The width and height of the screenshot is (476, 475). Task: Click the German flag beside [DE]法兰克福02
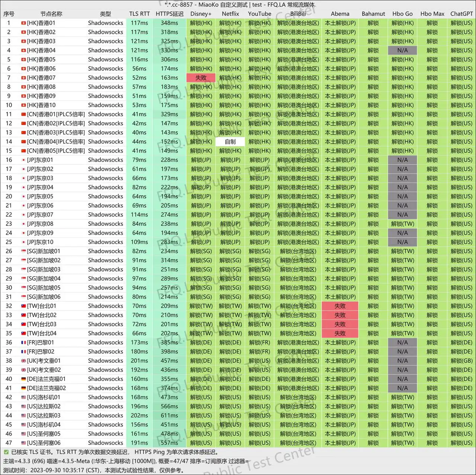[23, 388]
